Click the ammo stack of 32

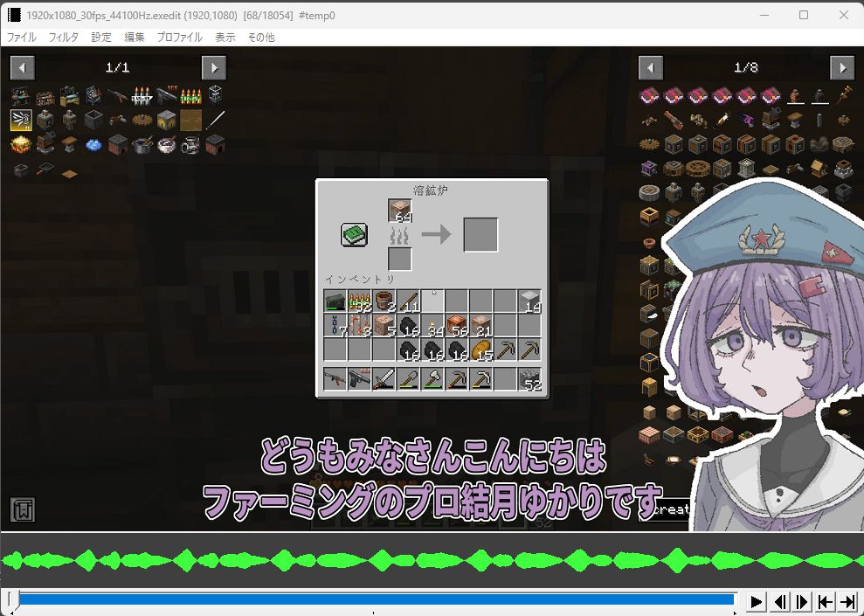[x=359, y=301]
